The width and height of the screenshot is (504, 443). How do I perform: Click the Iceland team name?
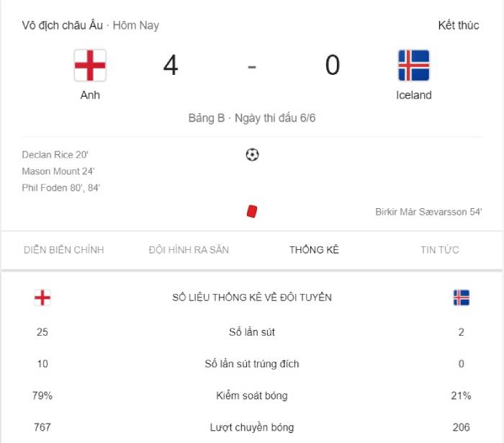(413, 95)
